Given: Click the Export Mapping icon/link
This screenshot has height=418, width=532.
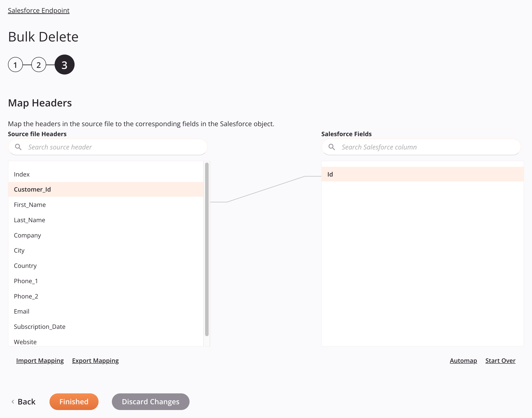Looking at the screenshot, I should (x=95, y=361).
